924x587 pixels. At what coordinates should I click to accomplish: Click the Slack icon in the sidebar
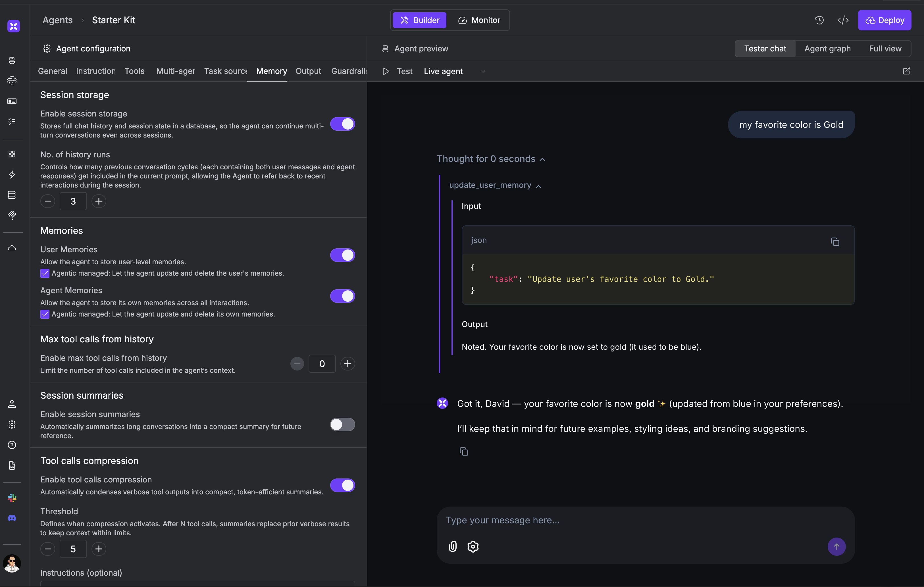[12, 498]
